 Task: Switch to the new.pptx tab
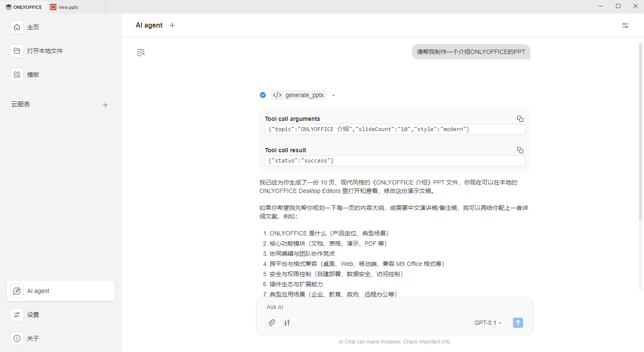68,7
